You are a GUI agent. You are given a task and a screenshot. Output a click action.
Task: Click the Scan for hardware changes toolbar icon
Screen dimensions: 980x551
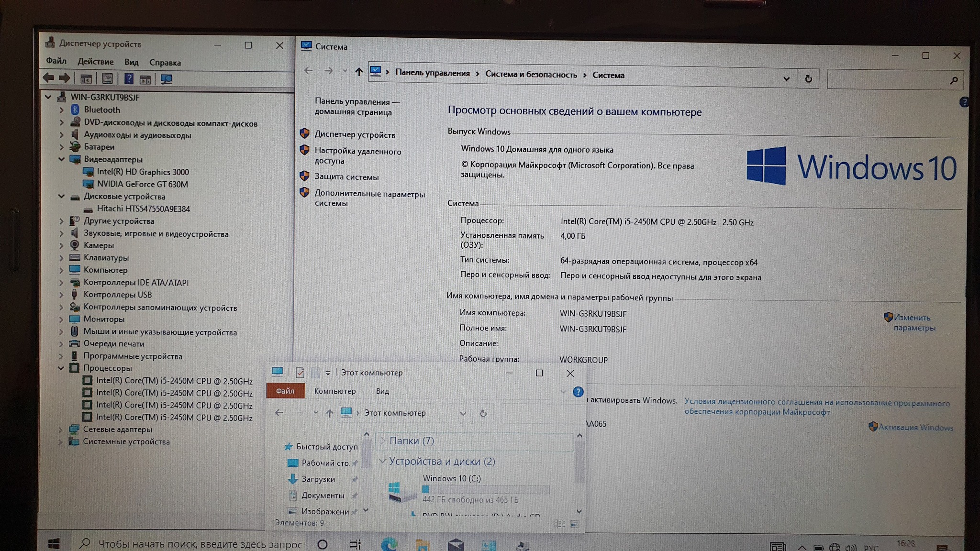tap(166, 79)
